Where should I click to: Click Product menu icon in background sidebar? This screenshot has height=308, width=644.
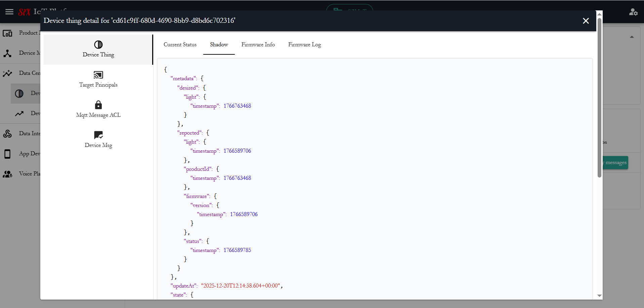7,33
